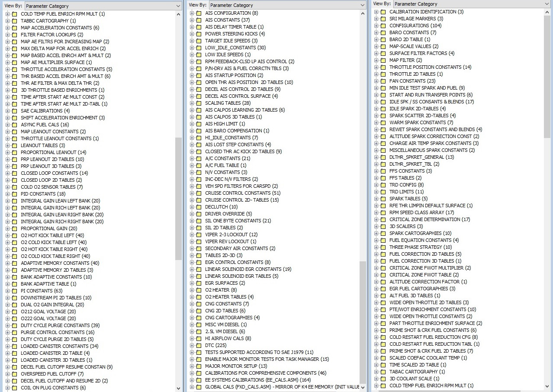Expand the EE SYSTEMS CALIBRATIONS (164) node

(x=192, y=380)
